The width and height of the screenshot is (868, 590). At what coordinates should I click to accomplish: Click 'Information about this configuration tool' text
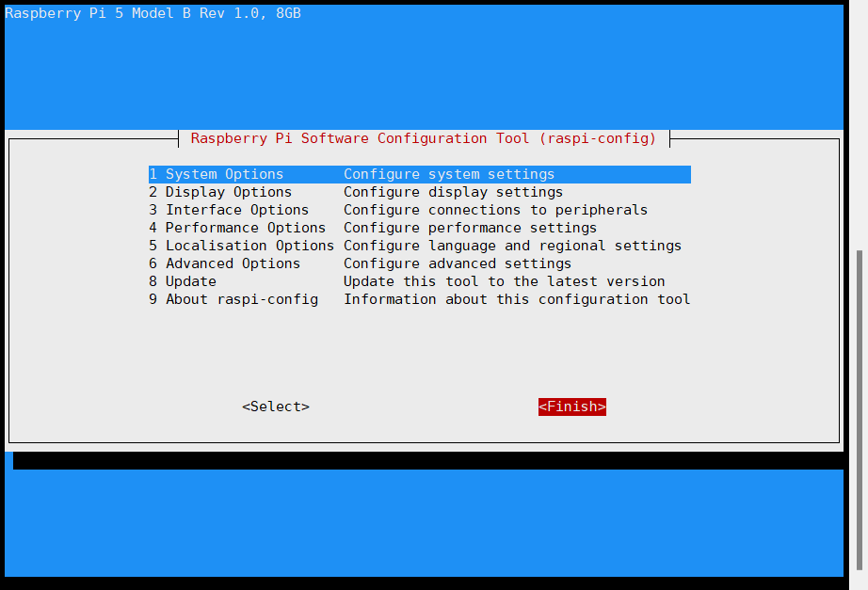[x=517, y=299]
